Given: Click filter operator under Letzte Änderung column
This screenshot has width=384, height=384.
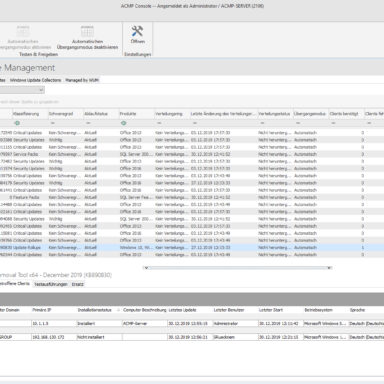Looking at the screenshot, I should point(195,123).
